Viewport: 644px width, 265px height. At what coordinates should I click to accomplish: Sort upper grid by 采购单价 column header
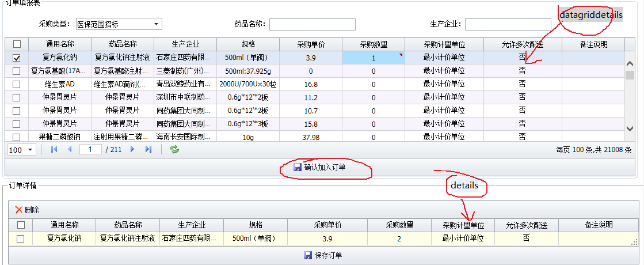point(311,44)
